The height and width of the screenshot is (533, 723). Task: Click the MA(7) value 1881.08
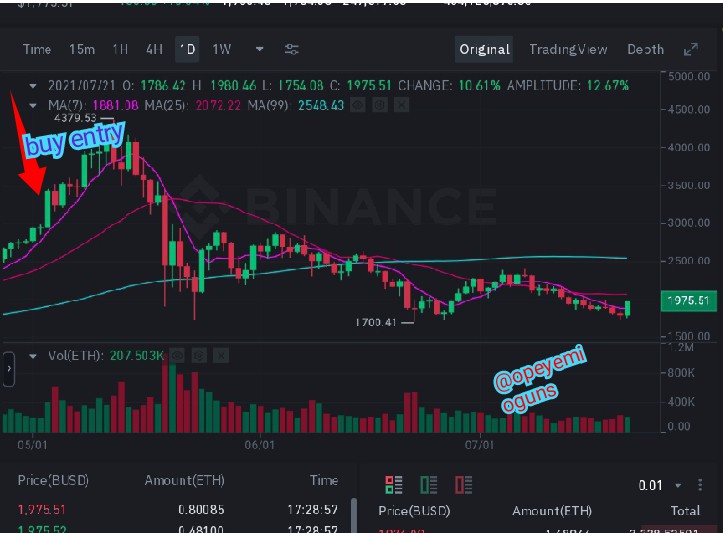(x=115, y=106)
